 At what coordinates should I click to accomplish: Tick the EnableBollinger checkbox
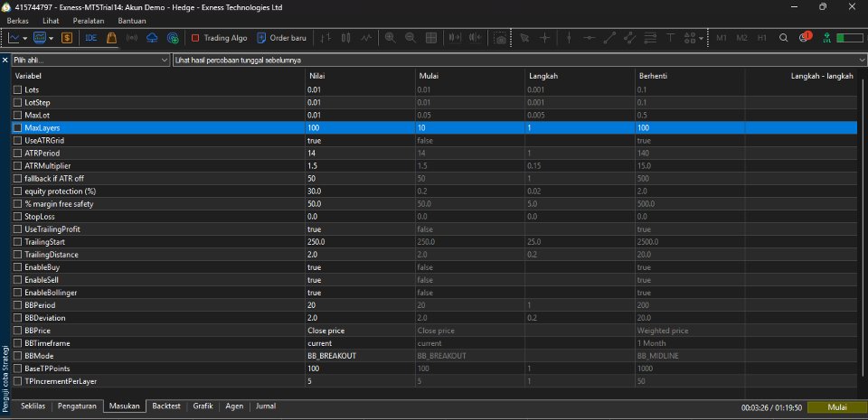coord(18,293)
